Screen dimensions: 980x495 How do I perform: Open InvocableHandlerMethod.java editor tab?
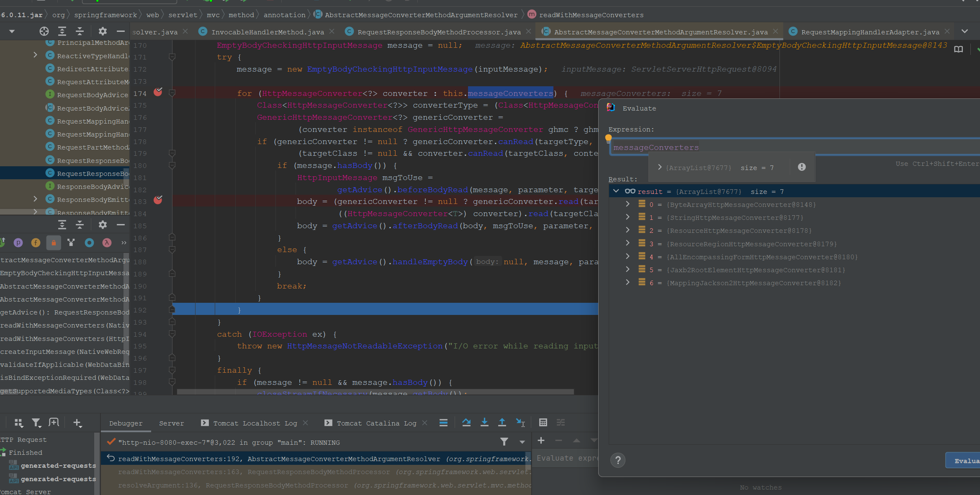[x=267, y=32]
